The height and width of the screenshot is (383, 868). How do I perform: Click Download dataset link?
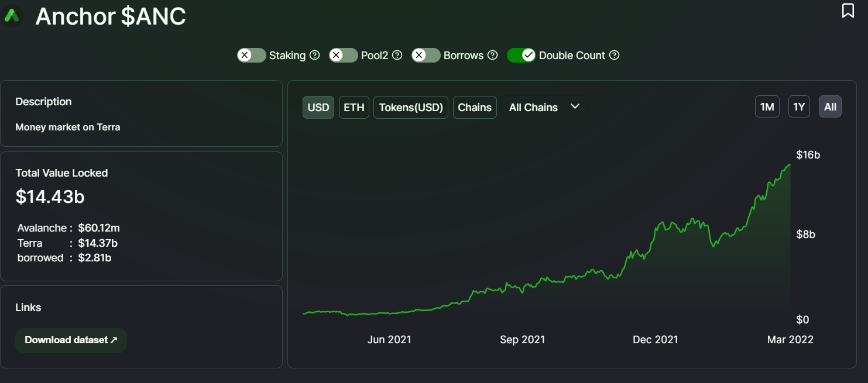[71, 340]
